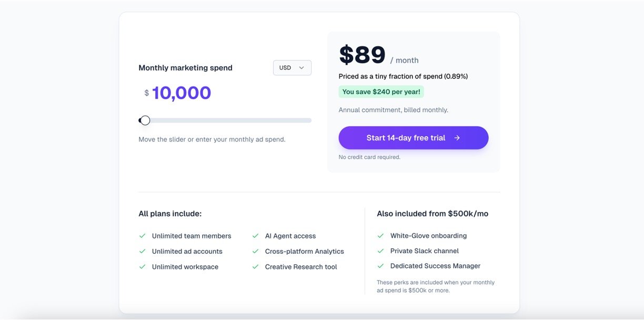Click the $89 per month price
The height and width of the screenshot is (320, 644).
363,55
